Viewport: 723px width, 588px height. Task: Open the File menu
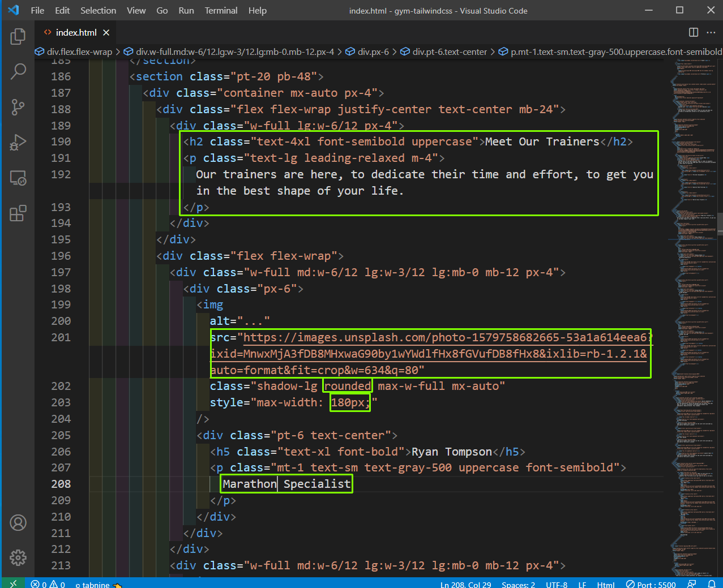click(x=37, y=10)
